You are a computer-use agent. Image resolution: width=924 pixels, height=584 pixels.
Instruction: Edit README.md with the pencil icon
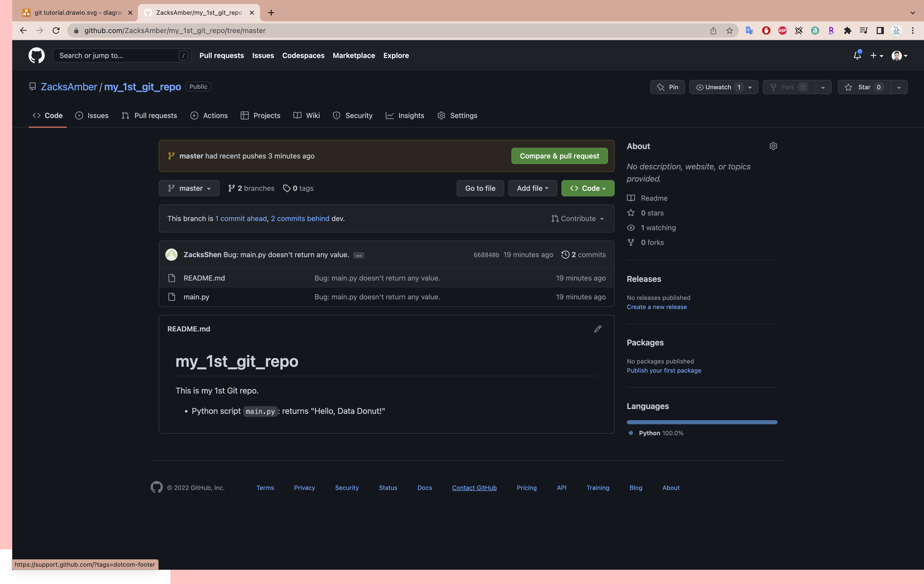pos(597,329)
